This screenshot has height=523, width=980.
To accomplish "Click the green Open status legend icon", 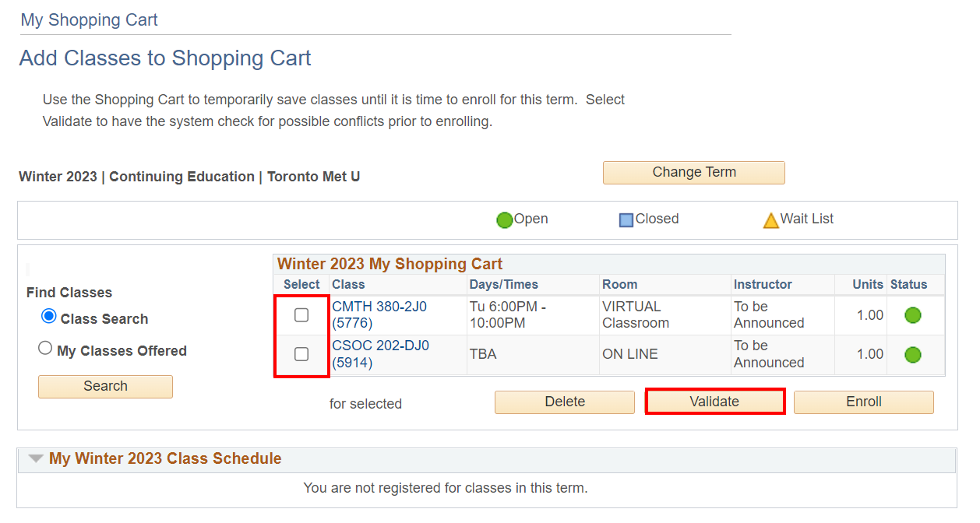I will tap(505, 220).
